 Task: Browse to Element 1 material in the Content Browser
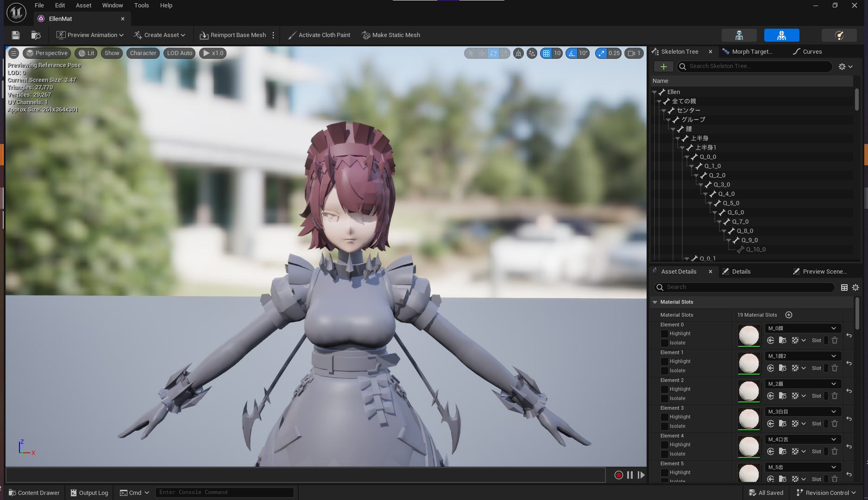783,368
